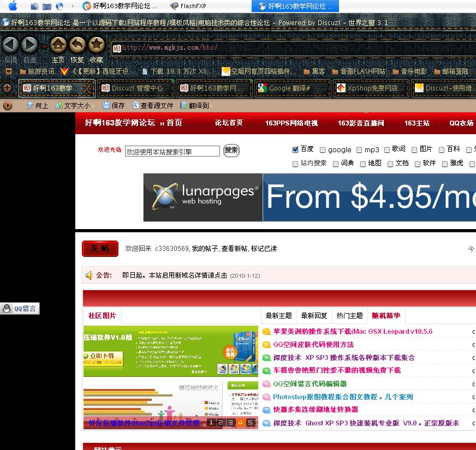Open 论坛首页 in the red nav bar
Screen dimensions: 476x450
(x=229, y=123)
